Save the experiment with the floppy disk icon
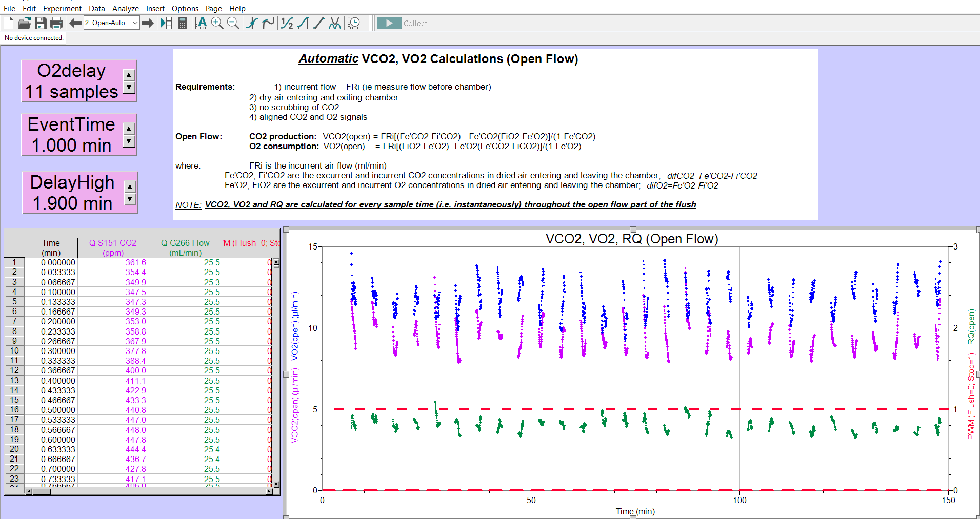This screenshot has width=980, height=519. [41, 23]
